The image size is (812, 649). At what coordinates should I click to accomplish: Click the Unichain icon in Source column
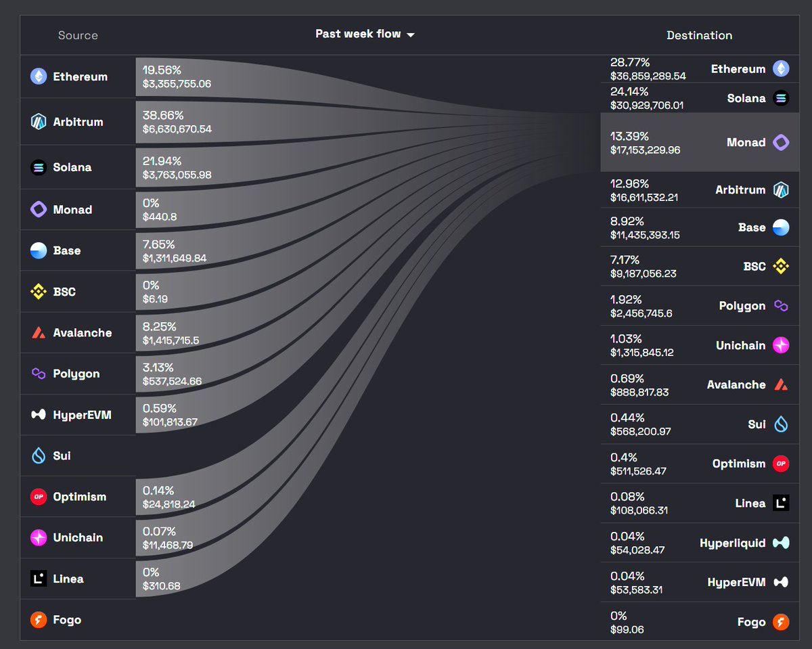pyautogui.click(x=39, y=537)
